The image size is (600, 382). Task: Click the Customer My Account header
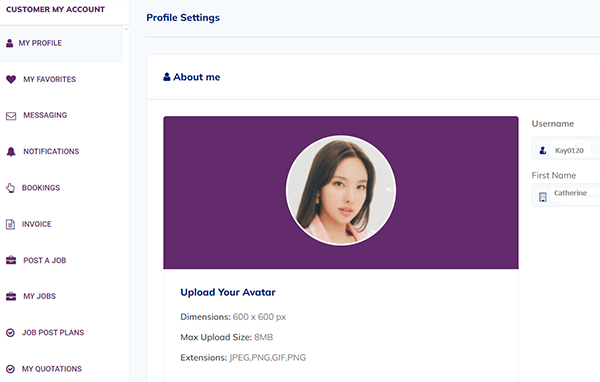pos(55,10)
